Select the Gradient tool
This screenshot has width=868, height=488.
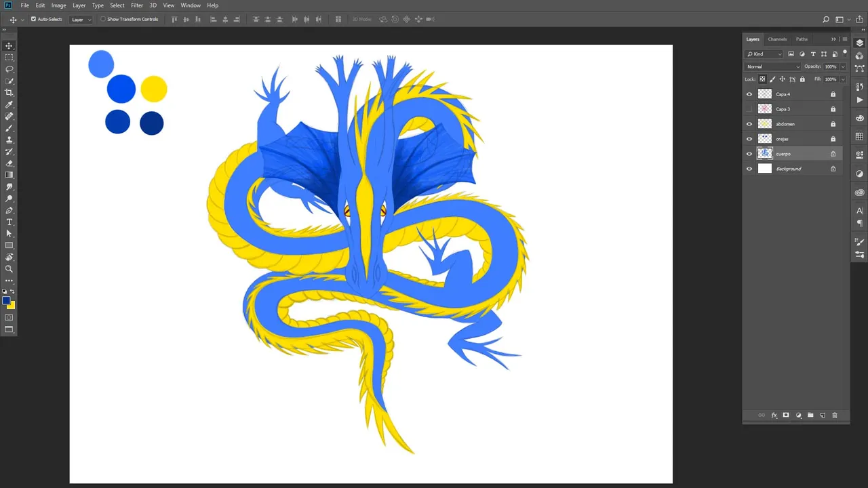[x=9, y=175]
